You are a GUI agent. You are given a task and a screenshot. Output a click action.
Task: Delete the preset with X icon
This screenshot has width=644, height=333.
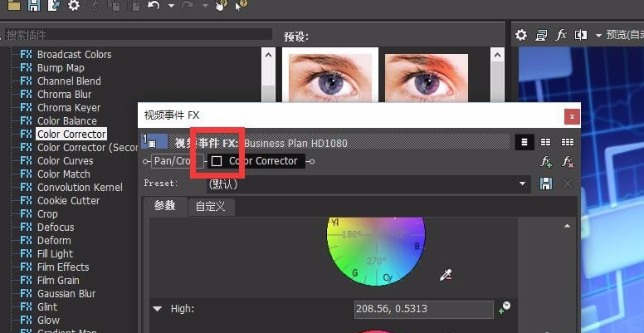[568, 184]
